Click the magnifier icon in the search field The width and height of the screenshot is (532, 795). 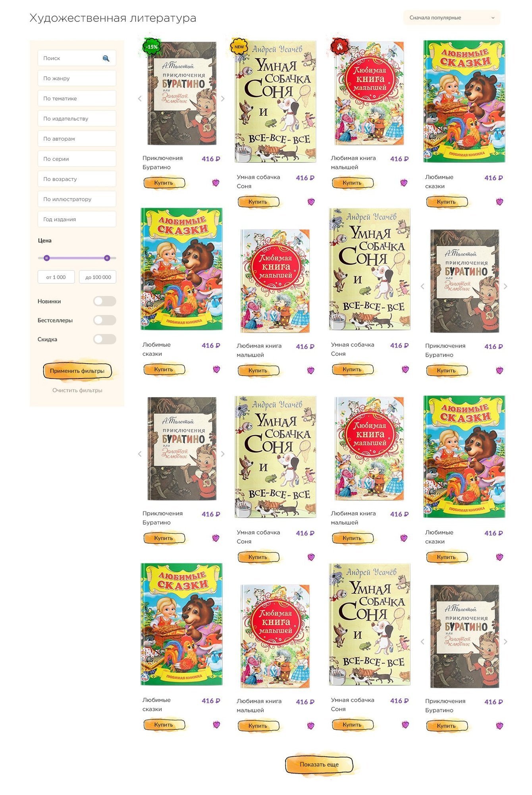click(106, 58)
